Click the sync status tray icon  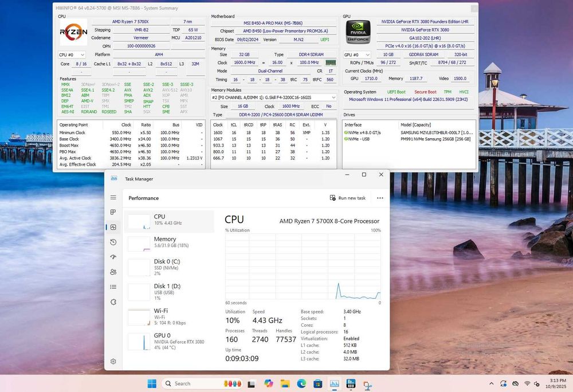[504, 383]
